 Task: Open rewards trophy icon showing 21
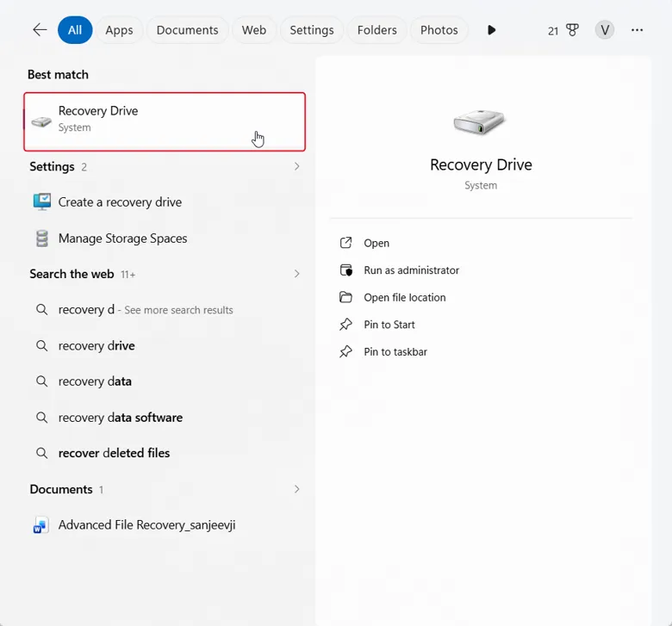[x=572, y=30]
